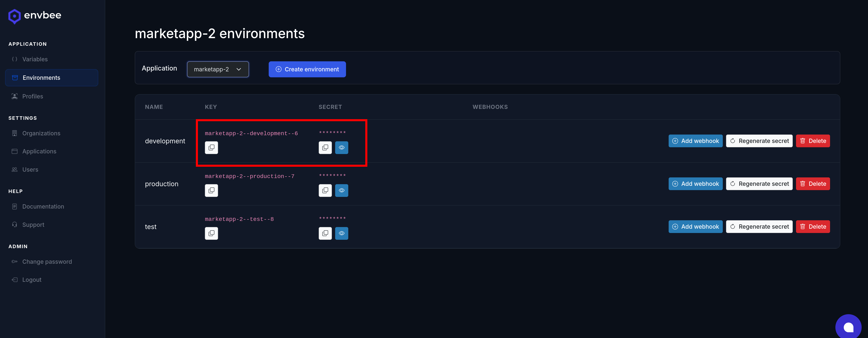This screenshot has height=338, width=868.
Task: Click the envbee hexagon logo
Action: pyautogui.click(x=15, y=16)
